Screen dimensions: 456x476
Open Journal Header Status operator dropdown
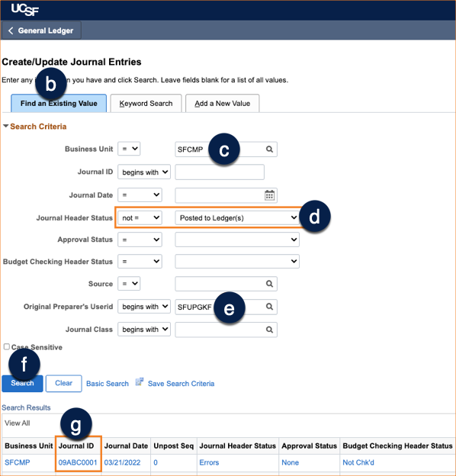coord(140,217)
